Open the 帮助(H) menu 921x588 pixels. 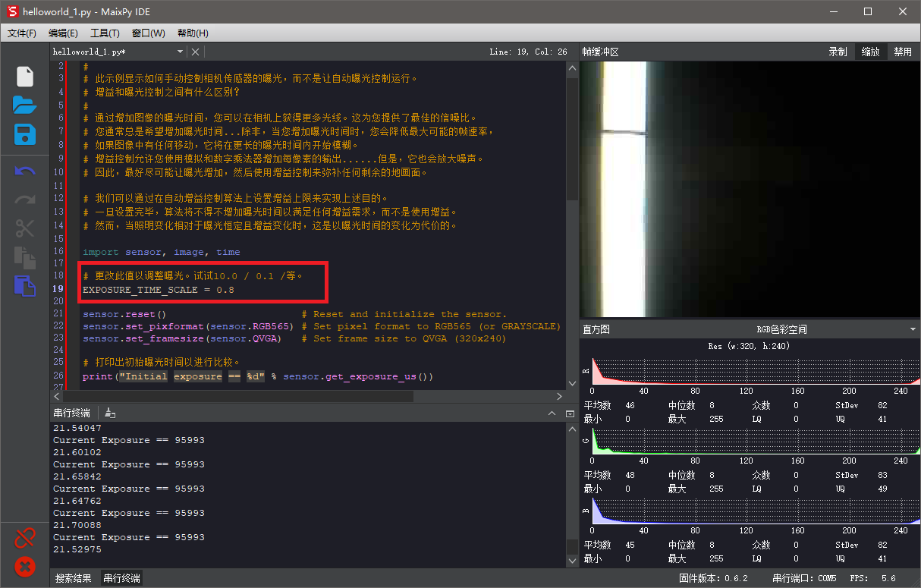(192, 33)
